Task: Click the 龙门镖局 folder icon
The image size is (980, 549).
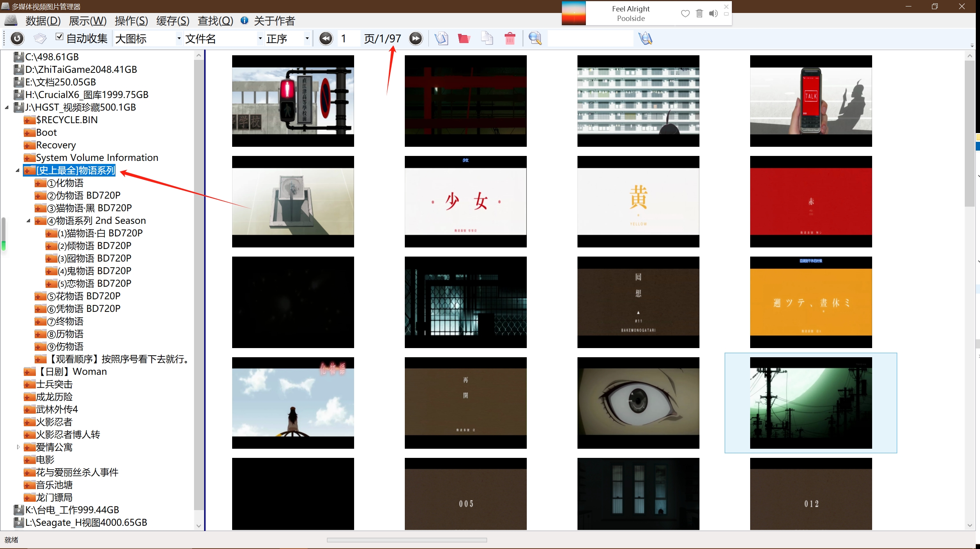Action: tap(29, 498)
